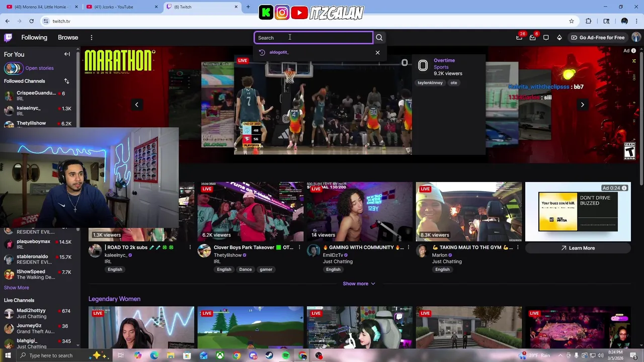Open options menu for Clover Boys stream

pyautogui.click(x=299, y=247)
